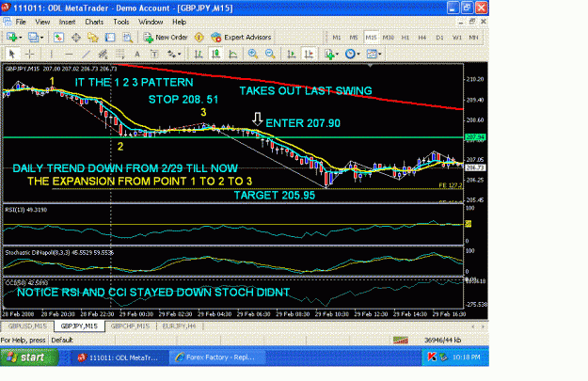Switch timeframe to D1
The height and width of the screenshot is (381, 588).
tap(439, 38)
